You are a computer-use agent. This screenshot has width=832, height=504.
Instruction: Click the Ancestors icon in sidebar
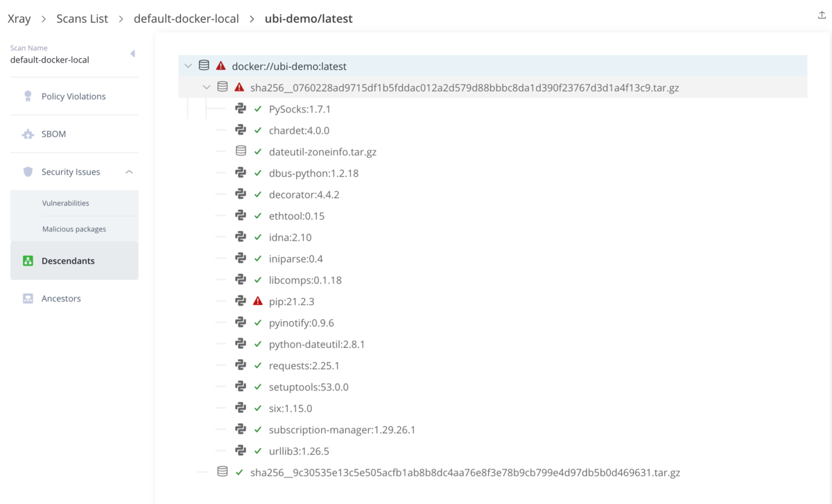coord(28,298)
